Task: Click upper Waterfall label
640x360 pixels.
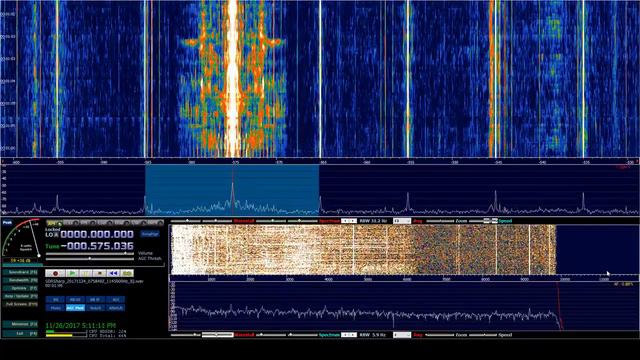Action: 244,221
